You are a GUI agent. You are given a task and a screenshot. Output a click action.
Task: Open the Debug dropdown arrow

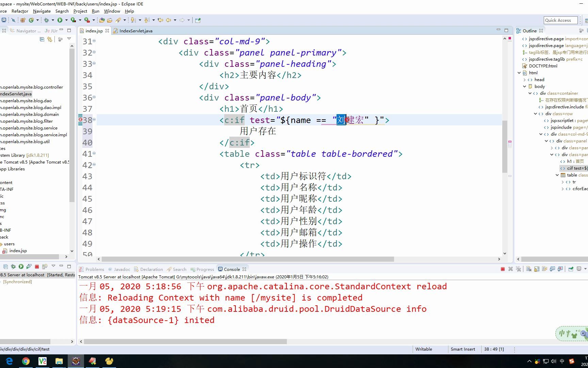53,20
